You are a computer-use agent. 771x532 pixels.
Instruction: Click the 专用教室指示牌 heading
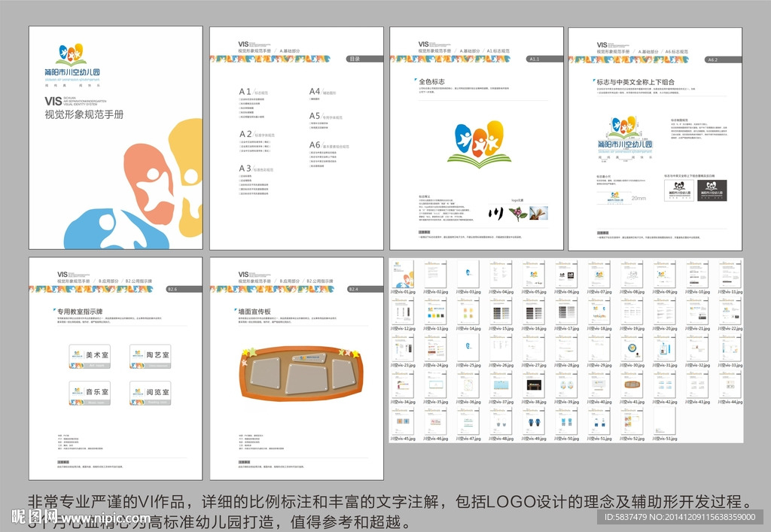[x=80, y=312]
